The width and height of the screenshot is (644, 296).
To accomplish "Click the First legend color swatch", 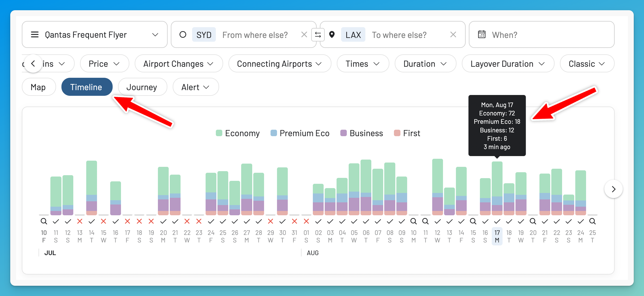I will click(x=397, y=133).
